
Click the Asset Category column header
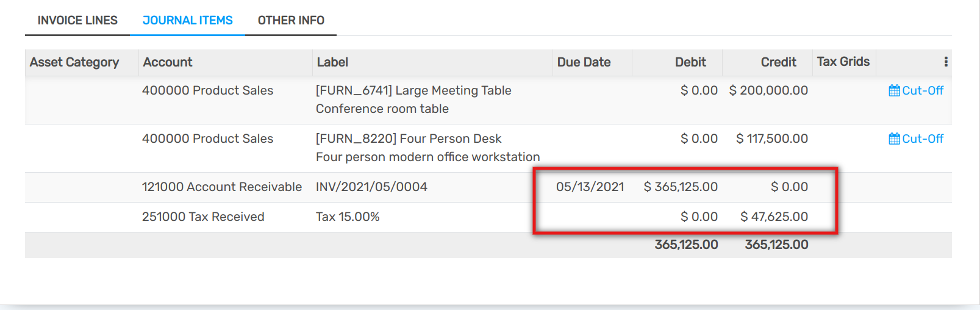click(x=74, y=62)
